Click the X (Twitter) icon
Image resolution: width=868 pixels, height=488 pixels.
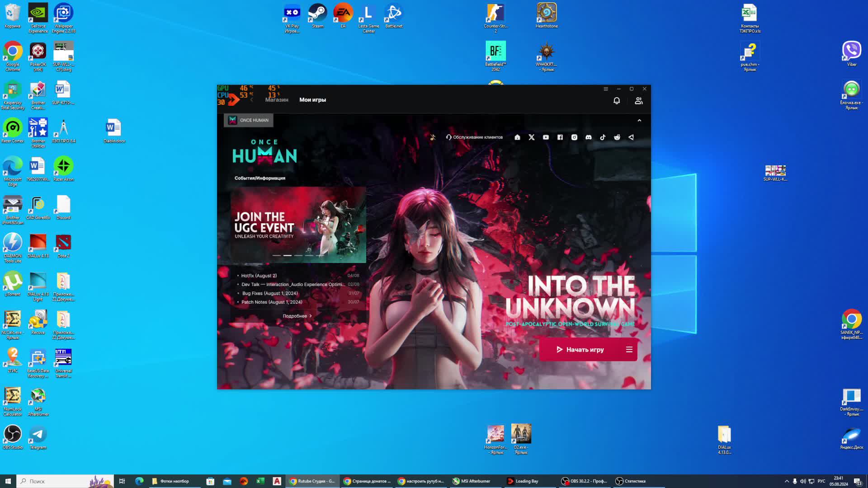click(532, 137)
